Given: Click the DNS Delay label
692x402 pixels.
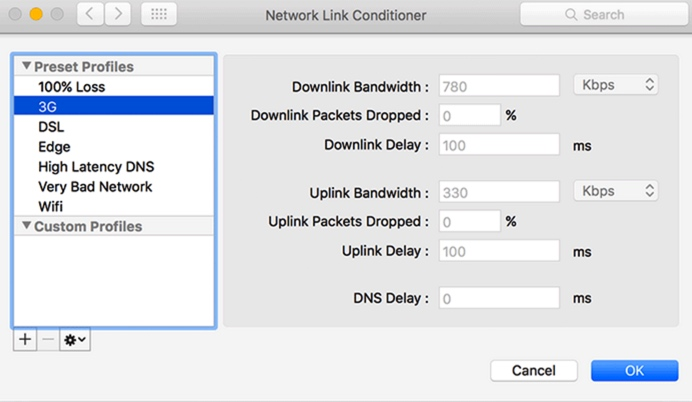Looking at the screenshot, I should [391, 298].
